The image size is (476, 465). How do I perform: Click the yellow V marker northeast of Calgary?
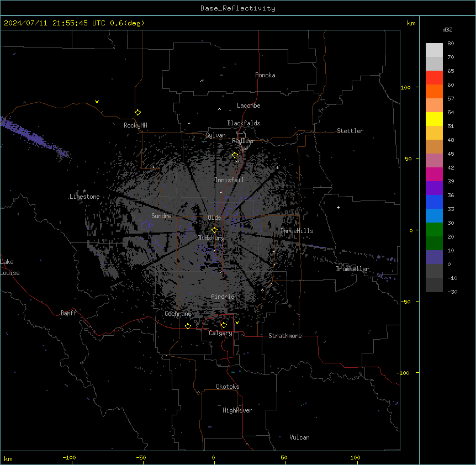(x=237, y=323)
